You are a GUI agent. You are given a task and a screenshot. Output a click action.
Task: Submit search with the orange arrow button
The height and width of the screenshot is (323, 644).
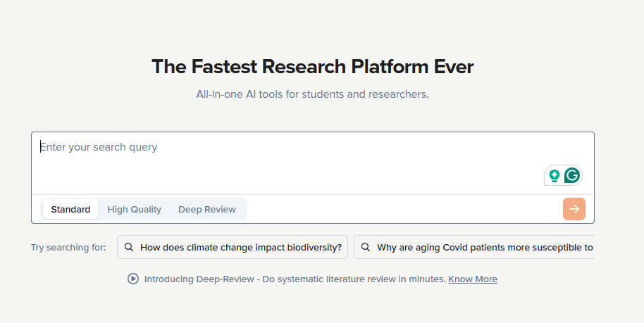574,209
